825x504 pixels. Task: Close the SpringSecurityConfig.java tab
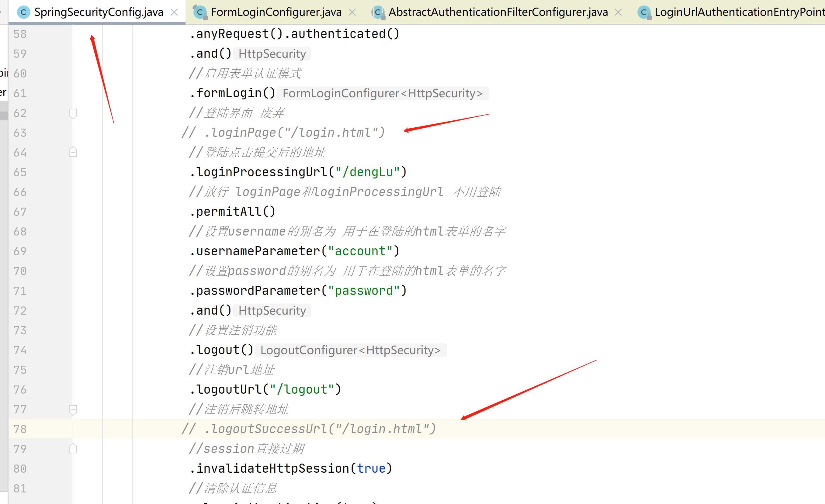[174, 12]
